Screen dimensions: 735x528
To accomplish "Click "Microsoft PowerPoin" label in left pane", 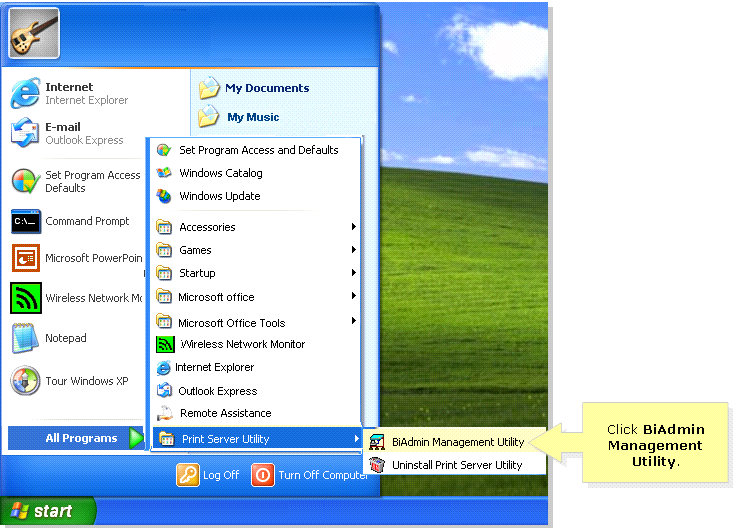I will (94, 258).
